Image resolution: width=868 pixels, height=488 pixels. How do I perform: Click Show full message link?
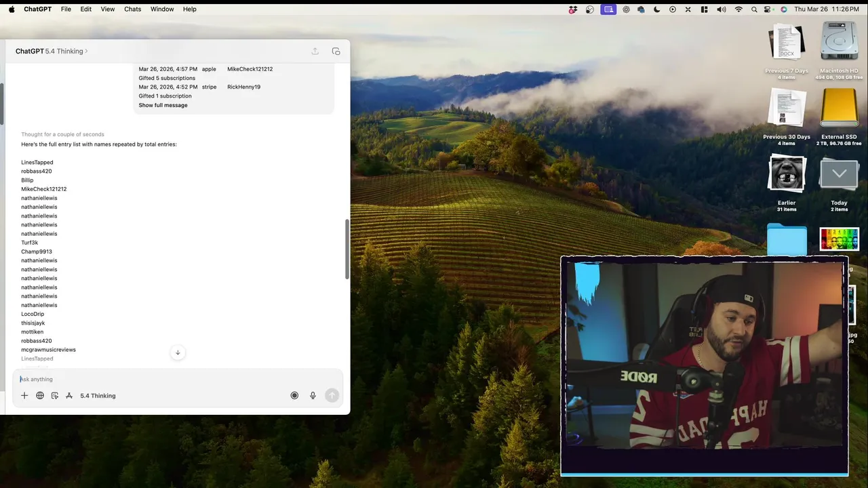[163, 105]
